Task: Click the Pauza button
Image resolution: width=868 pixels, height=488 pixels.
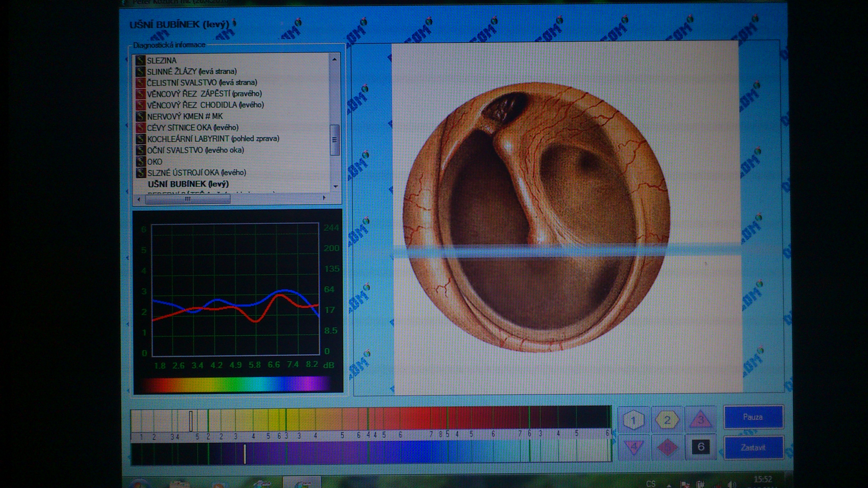Action: tap(753, 417)
